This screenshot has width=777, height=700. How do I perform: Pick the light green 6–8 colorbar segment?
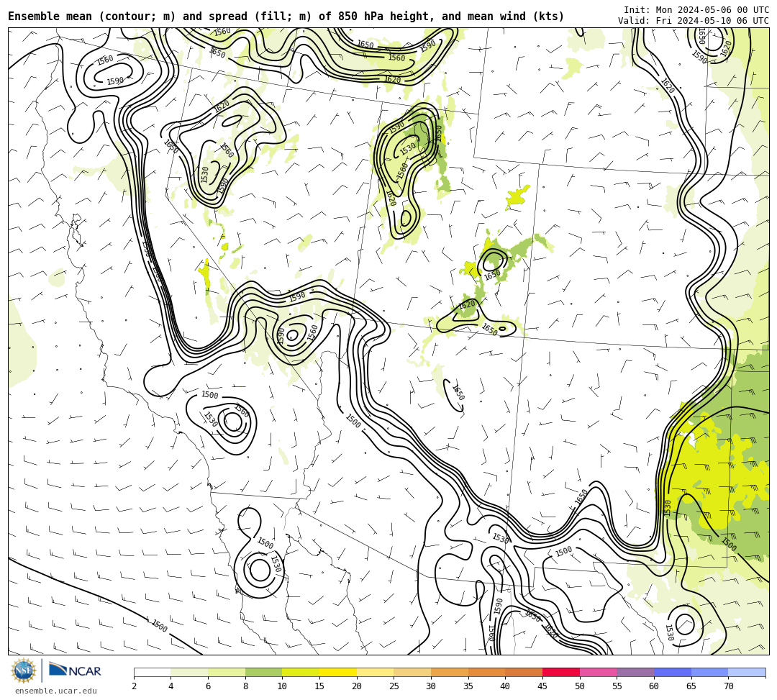[x=227, y=672]
